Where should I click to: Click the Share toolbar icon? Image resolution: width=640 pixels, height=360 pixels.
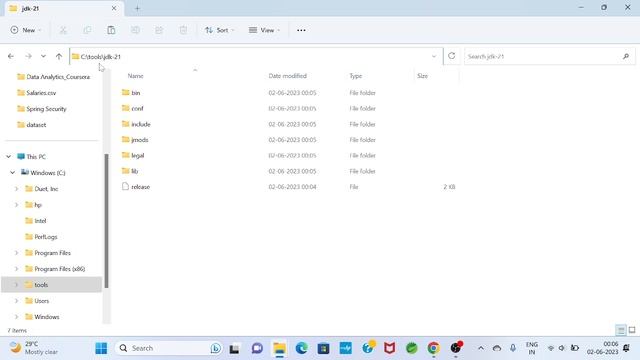pos(159,30)
